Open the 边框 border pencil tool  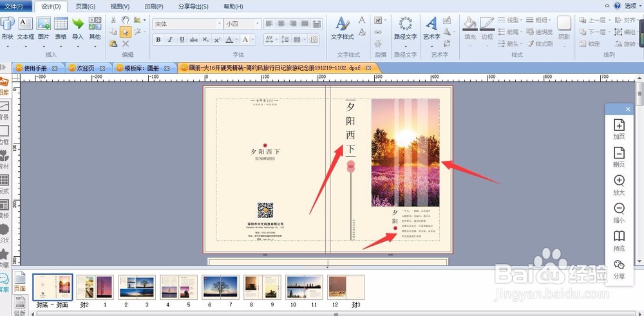(x=487, y=29)
